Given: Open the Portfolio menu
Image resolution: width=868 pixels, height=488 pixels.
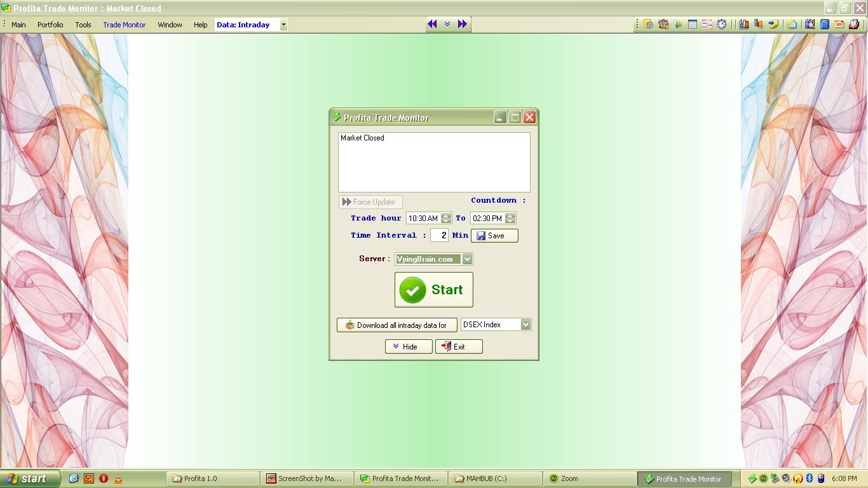Looking at the screenshot, I should [x=50, y=25].
